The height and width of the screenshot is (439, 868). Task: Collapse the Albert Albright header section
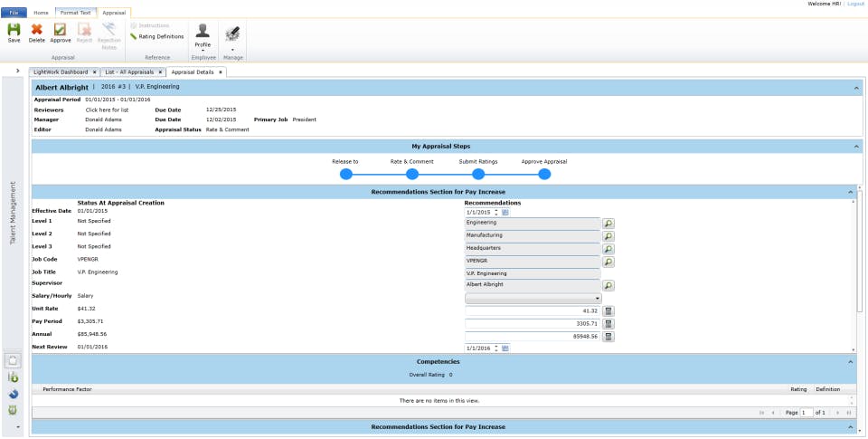856,88
